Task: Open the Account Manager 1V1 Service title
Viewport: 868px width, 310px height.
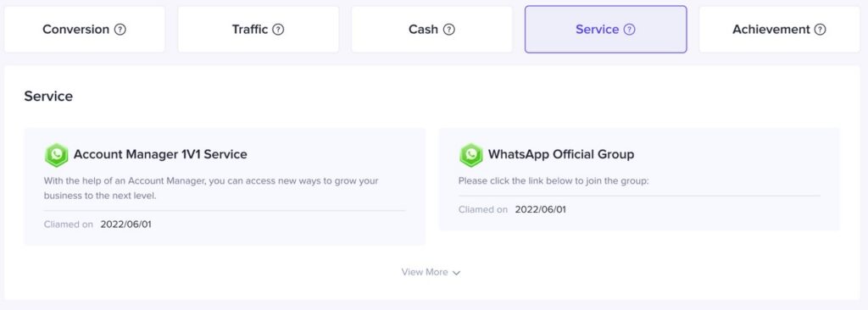Action: [160, 154]
